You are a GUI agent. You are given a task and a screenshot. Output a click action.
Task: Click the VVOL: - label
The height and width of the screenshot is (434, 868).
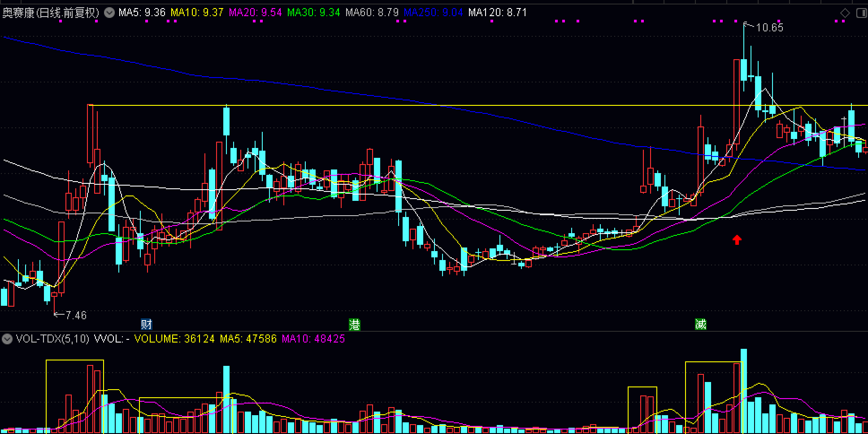pyautogui.click(x=112, y=339)
